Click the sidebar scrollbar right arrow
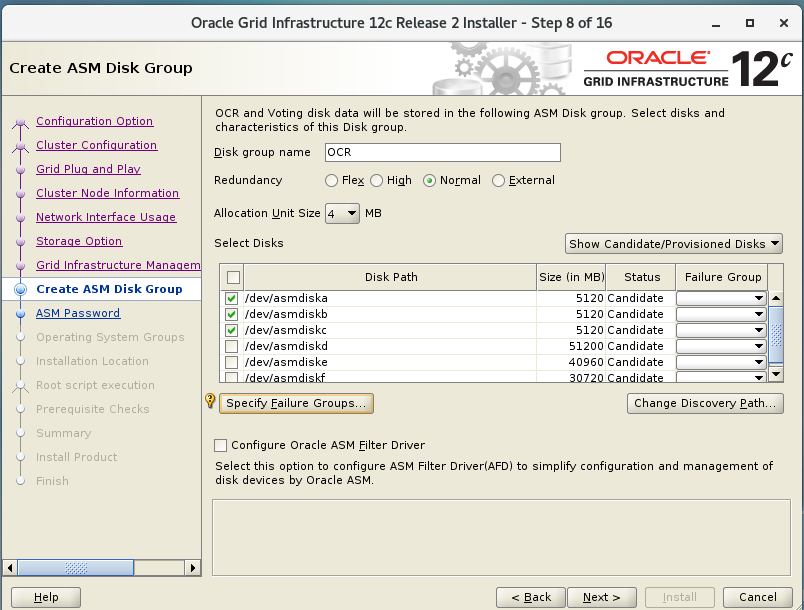Image resolution: width=804 pixels, height=610 pixels. click(192, 567)
